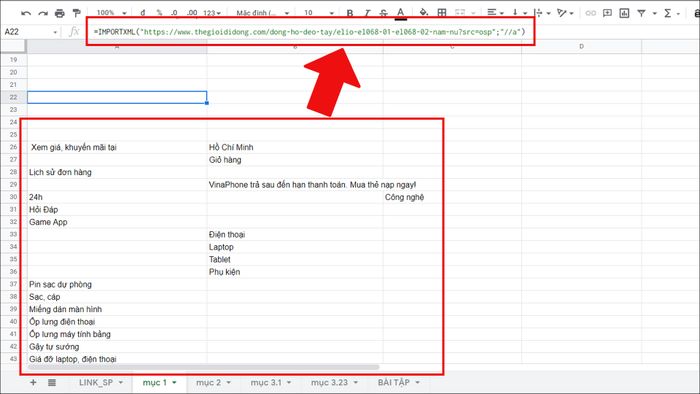This screenshot has width=700, height=394.
Task: Click the cell 'Miếng dán màn hình'
Action: pyautogui.click(x=117, y=309)
